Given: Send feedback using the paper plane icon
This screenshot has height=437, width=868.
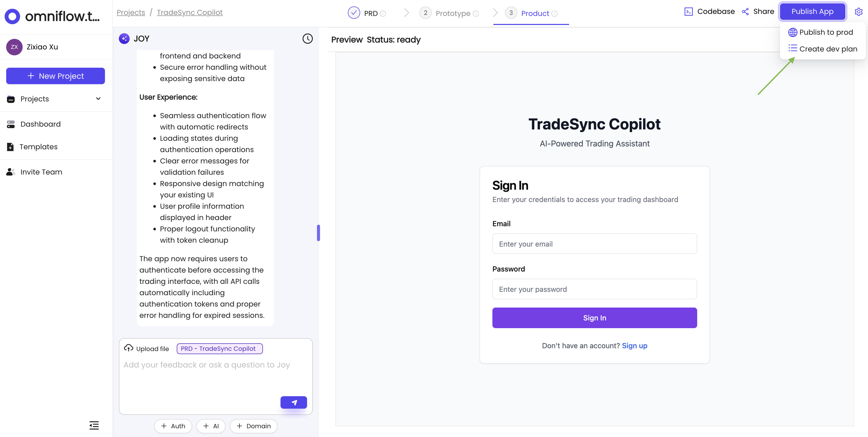Looking at the screenshot, I should pos(294,402).
